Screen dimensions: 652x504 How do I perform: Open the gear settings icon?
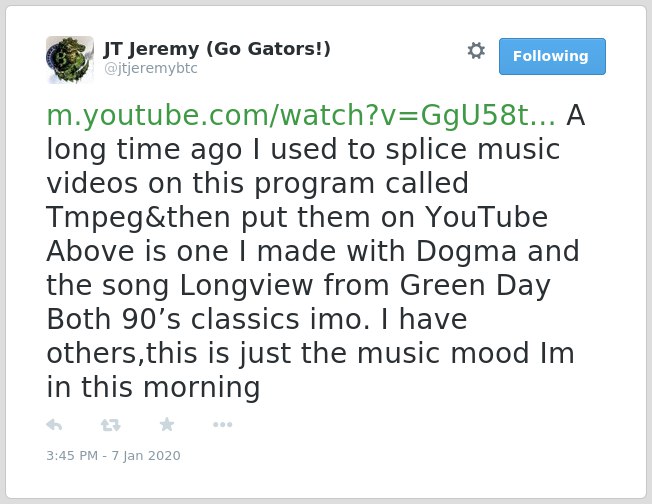(476, 51)
